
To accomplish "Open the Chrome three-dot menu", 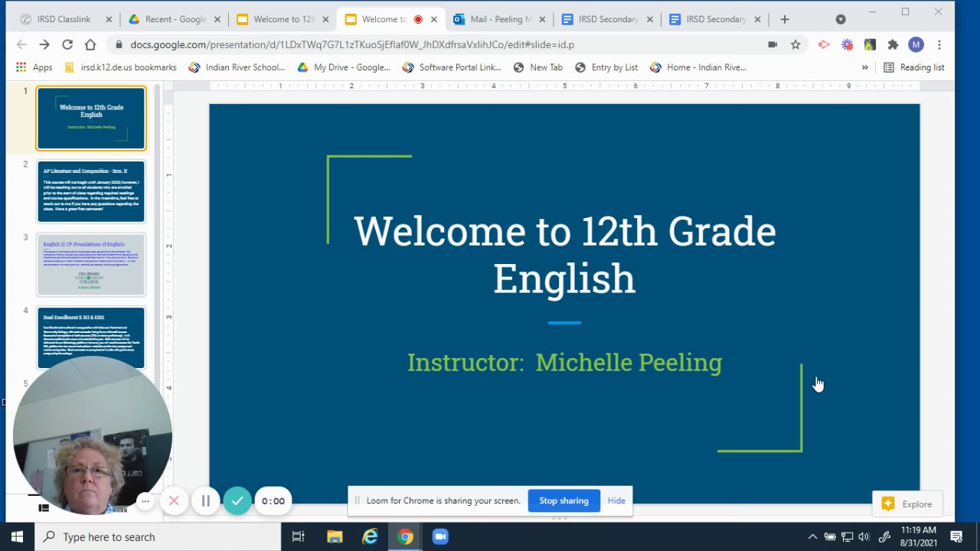I will point(939,44).
